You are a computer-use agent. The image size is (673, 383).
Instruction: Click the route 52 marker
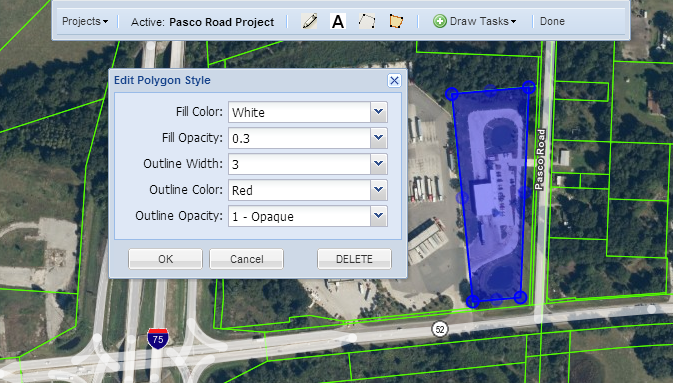click(x=440, y=329)
